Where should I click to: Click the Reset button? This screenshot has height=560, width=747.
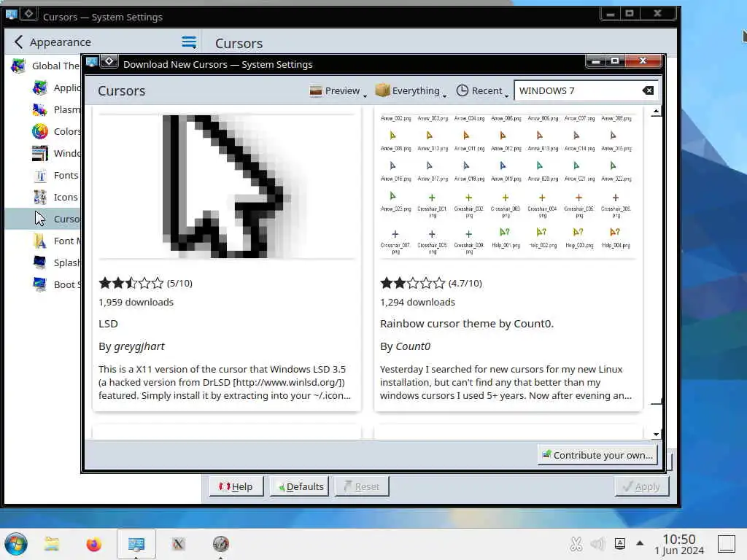362,486
